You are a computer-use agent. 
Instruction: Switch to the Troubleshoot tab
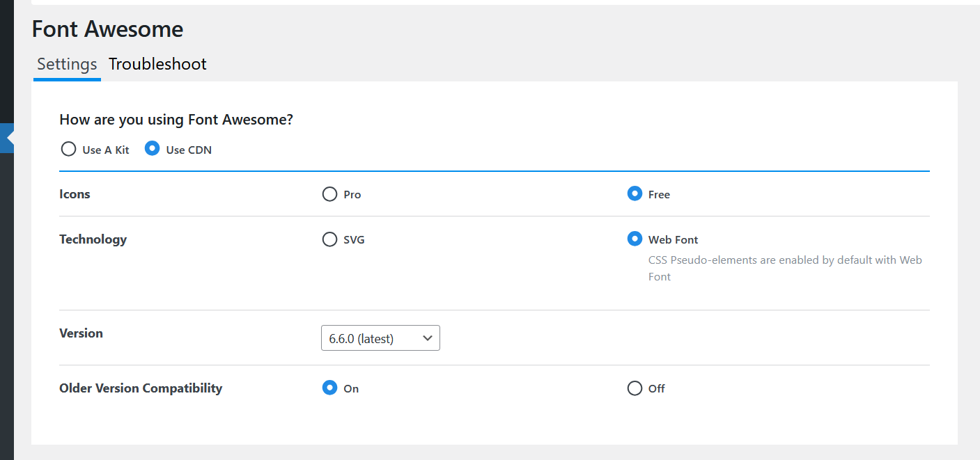pos(157,64)
